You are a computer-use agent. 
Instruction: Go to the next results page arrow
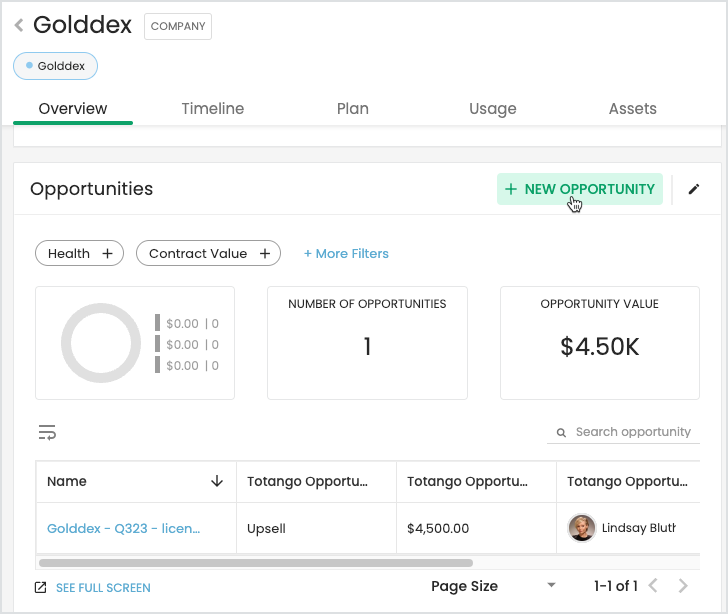tap(682, 586)
